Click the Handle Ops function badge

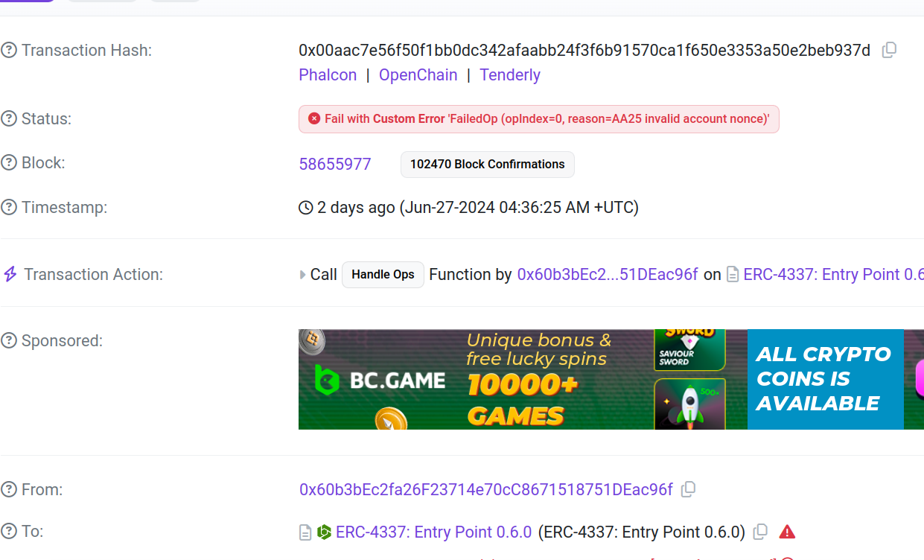coord(383,275)
